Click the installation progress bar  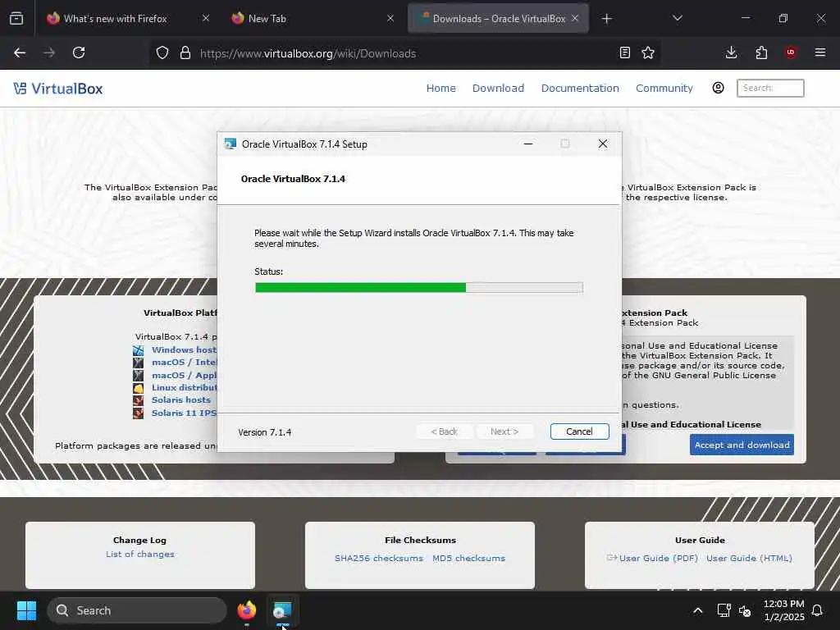tap(419, 288)
